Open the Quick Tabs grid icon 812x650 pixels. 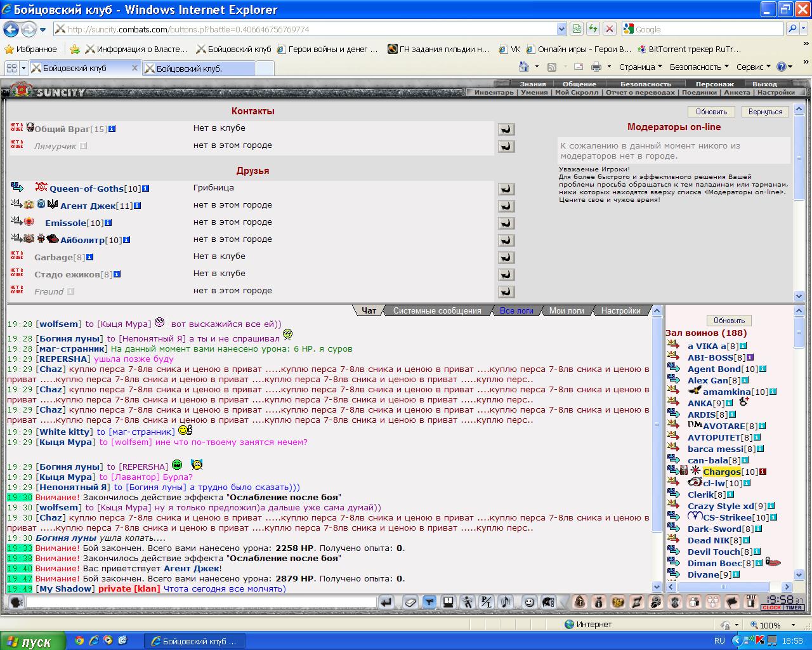click(11, 68)
